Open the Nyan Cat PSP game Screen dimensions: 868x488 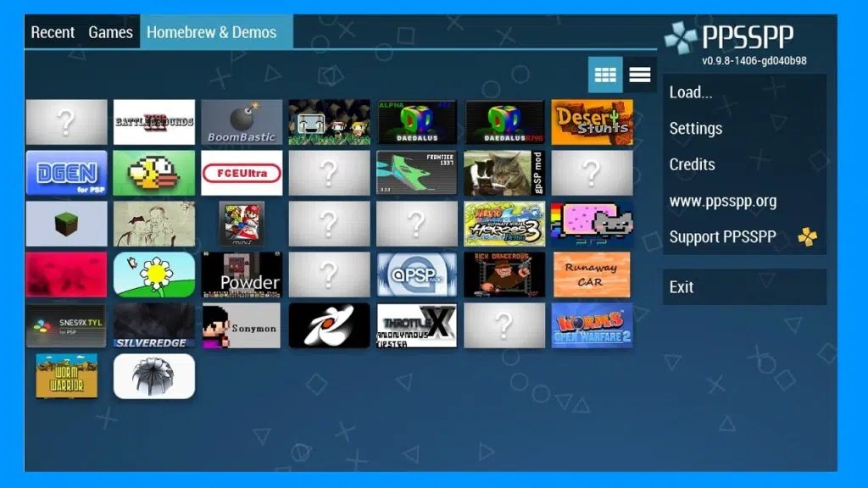tap(592, 224)
